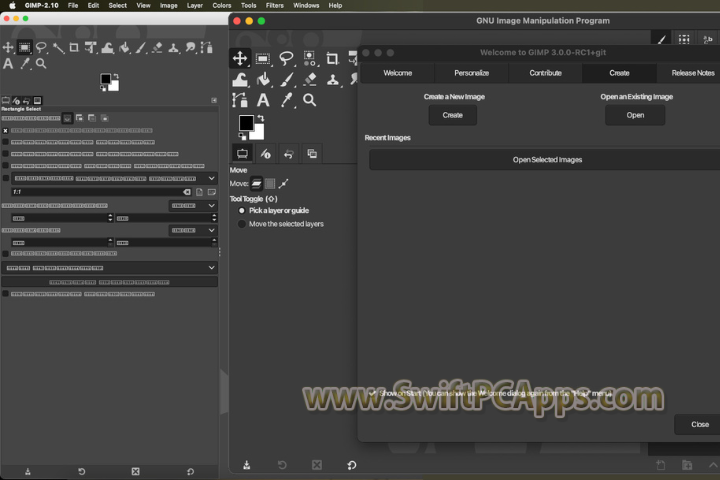Select Rectangle Select tool in GIMP 3.0 toolbox
720x480 pixels.
[263, 58]
